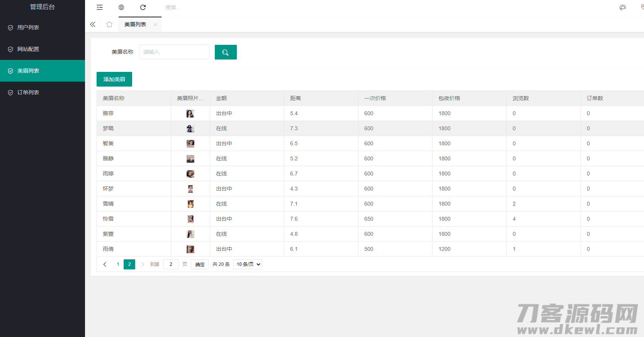
Task: Select 订单列表 in the sidebar
Action: [x=28, y=92]
